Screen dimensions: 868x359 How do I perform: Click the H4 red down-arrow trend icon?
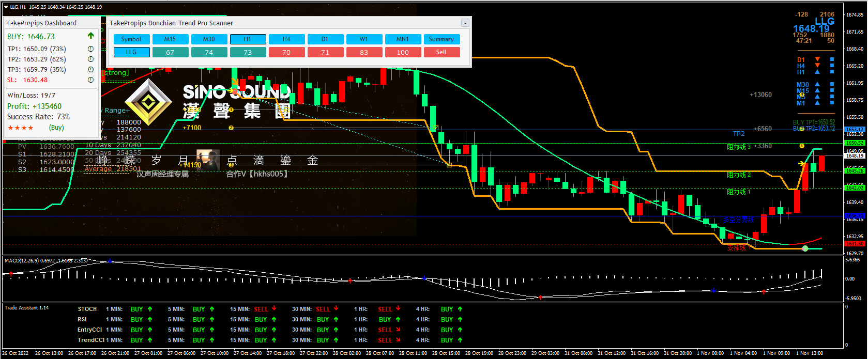817,66
